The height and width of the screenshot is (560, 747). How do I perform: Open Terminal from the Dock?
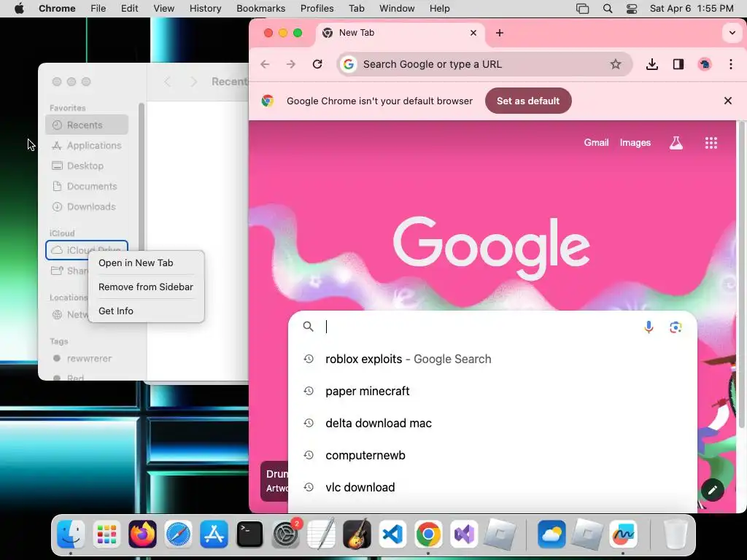coord(249,534)
